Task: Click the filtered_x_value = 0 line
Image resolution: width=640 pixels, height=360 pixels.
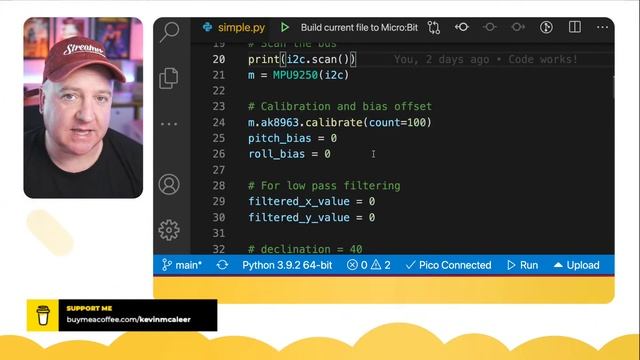Action: (x=311, y=202)
